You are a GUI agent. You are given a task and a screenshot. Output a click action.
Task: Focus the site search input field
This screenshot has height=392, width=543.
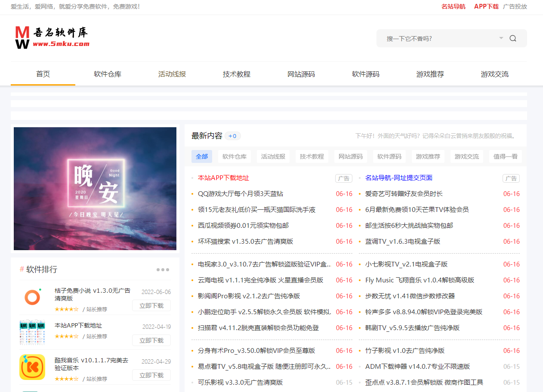pos(440,38)
